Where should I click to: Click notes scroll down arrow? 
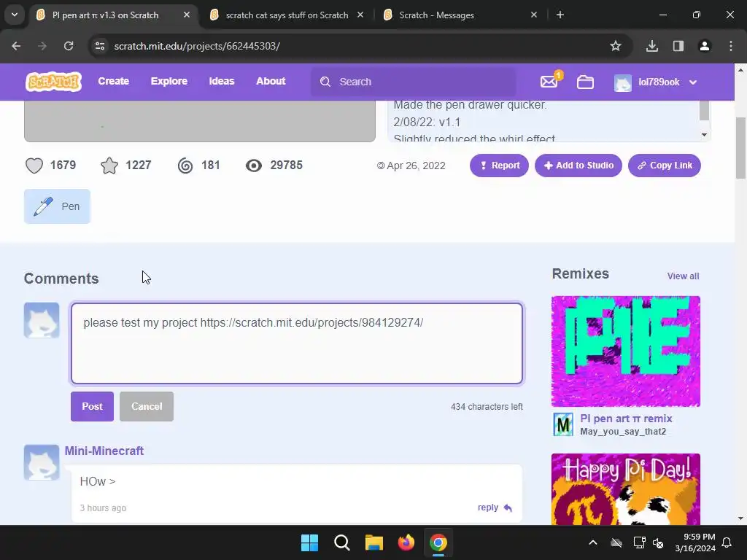[x=705, y=135]
